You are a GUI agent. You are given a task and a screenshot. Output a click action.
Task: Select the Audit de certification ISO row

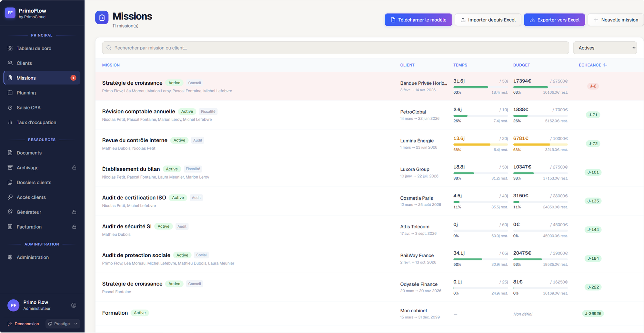tap(369, 201)
